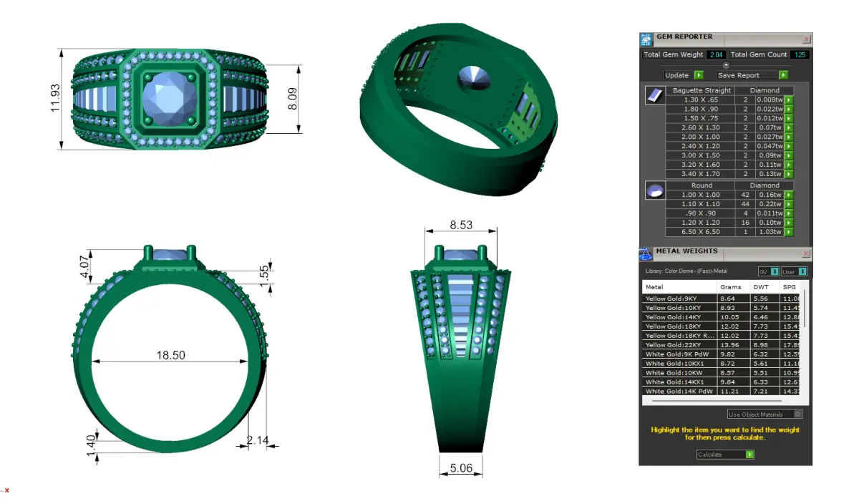859x504 pixels.
Task: Click green arrow for .90 X .90 round
Action: 790,213
